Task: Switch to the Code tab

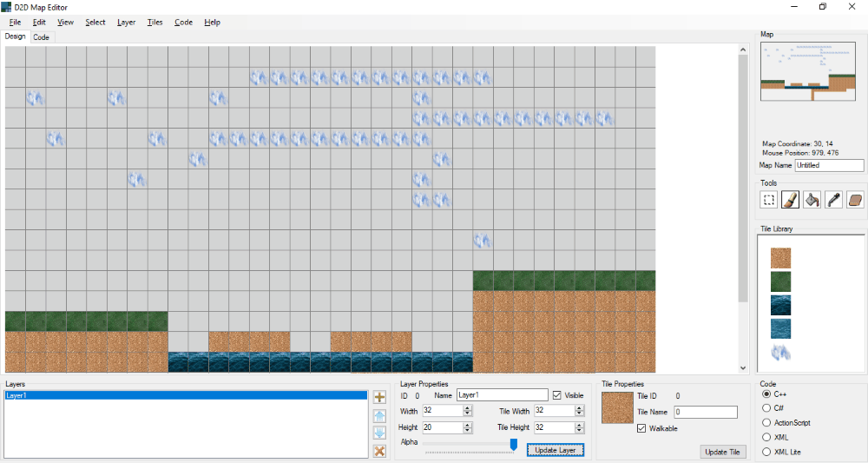Action: click(41, 37)
